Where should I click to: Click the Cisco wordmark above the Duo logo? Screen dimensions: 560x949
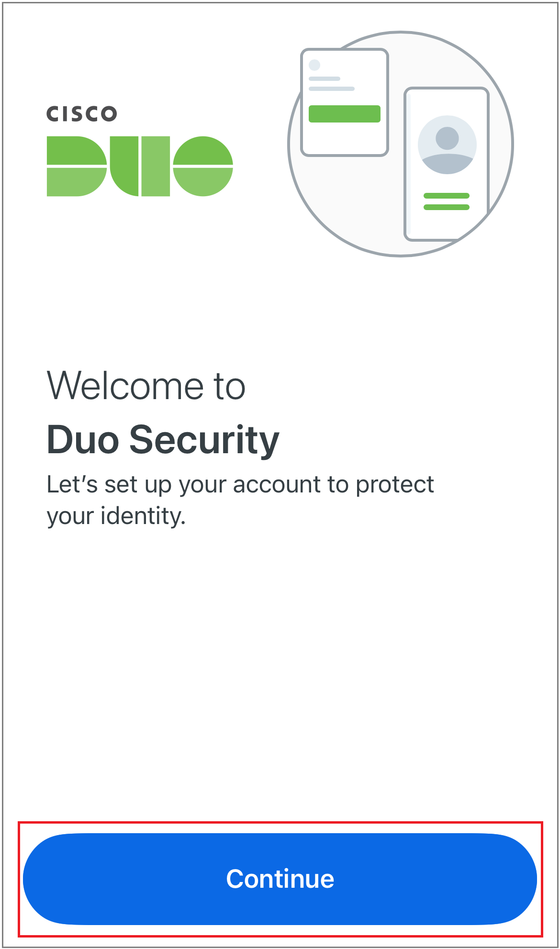(82, 113)
